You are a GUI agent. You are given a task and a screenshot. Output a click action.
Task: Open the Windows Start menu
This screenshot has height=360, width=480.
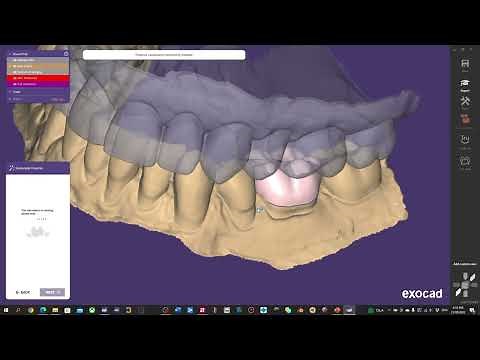(6, 310)
